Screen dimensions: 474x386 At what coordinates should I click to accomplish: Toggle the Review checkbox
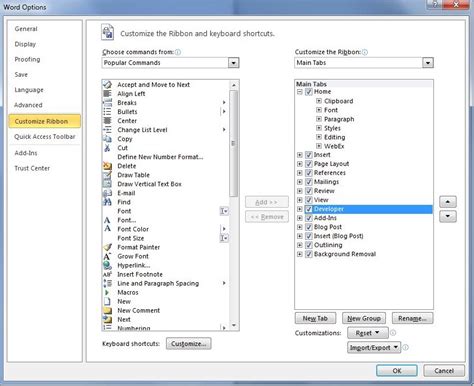click(309, 191)
